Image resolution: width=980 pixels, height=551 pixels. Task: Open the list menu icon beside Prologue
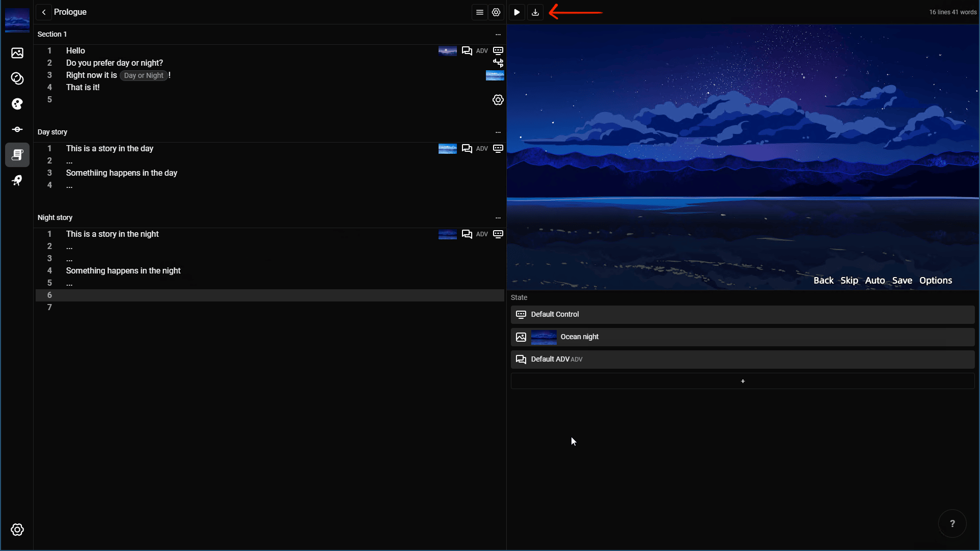coord(480,12)
